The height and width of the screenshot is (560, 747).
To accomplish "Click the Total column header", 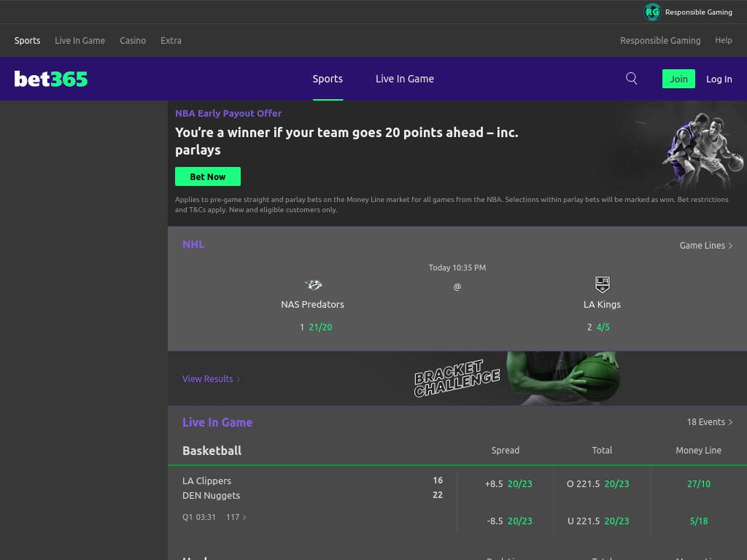I will pyautogui.click(x=602, y=451).
